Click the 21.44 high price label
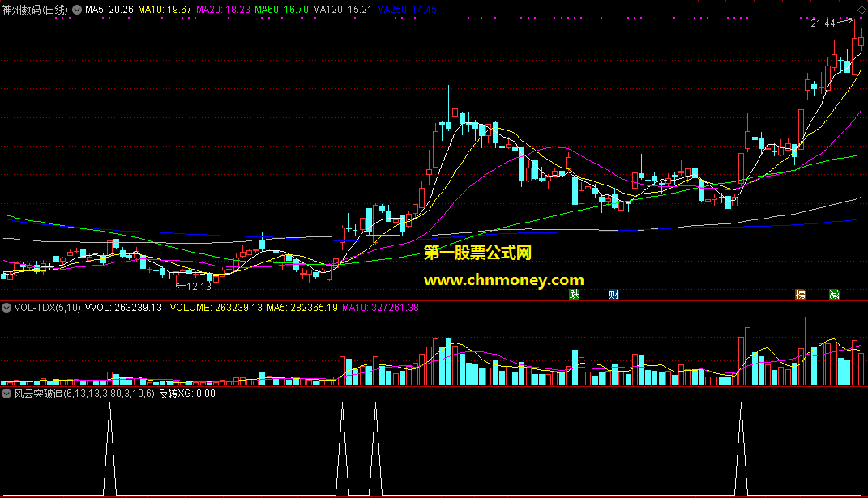This screenshot has width=868, height=498. (x=823, y=23)
